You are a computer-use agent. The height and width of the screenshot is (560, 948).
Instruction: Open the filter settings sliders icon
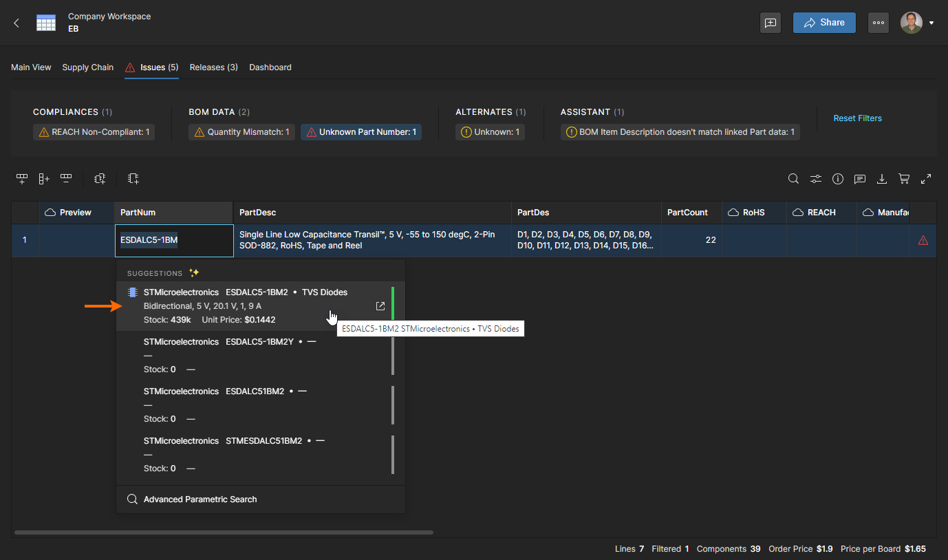click(815, 179)
